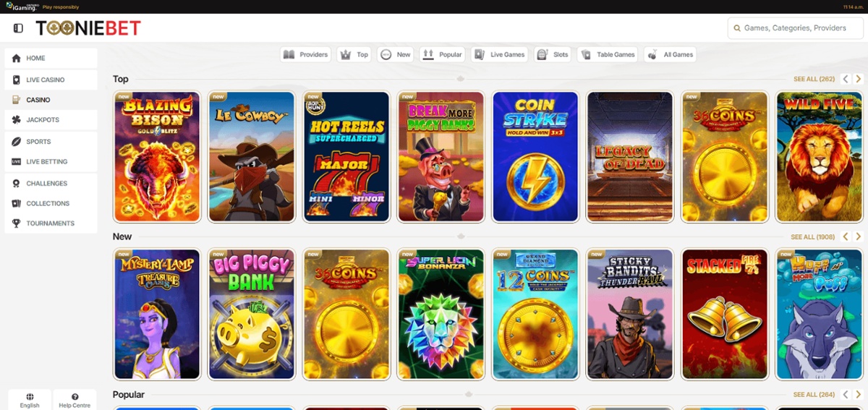Open Hot Reels Supercharged game
This screenshot has width=868, height=410.
click(346, 156)
